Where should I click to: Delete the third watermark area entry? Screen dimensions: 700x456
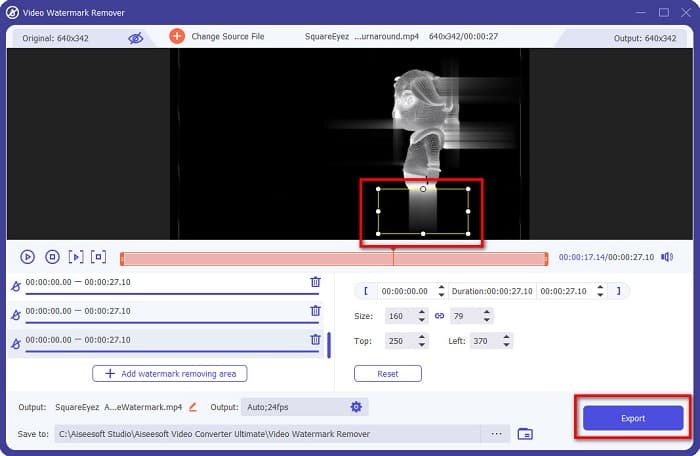coord(316,339)
